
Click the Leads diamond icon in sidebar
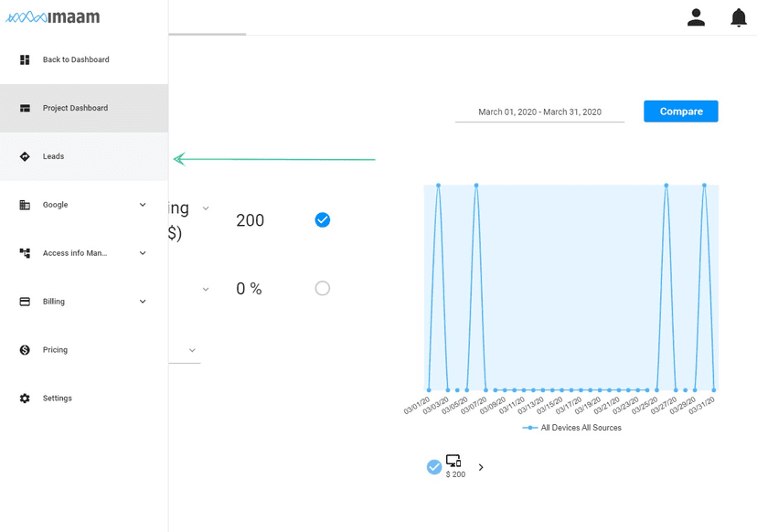[x=25, y=156]
